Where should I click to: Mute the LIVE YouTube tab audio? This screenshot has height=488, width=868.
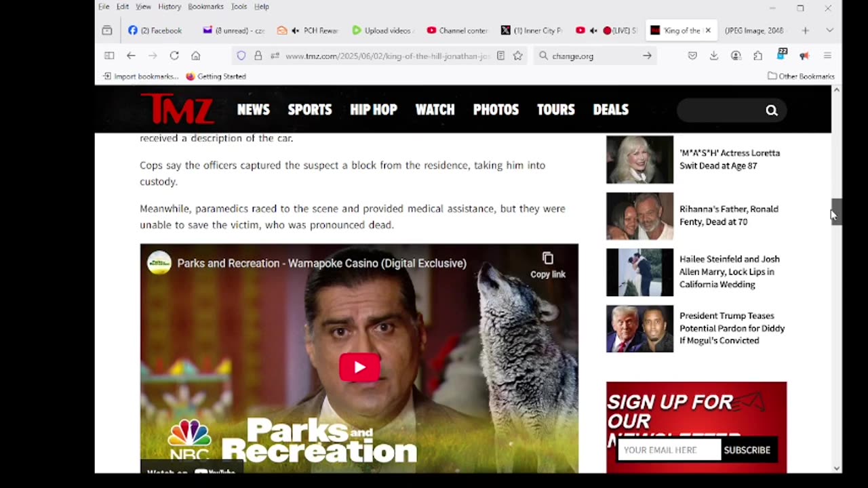point(593,30)
